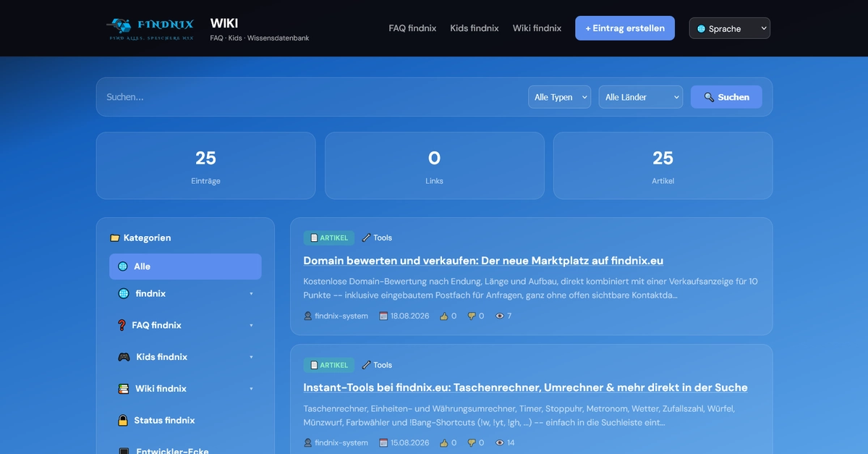The width and height of the screenshot is (868, 454).
Task: Click the folder icon beside Kategorien
Action: [x=114, y=237]
